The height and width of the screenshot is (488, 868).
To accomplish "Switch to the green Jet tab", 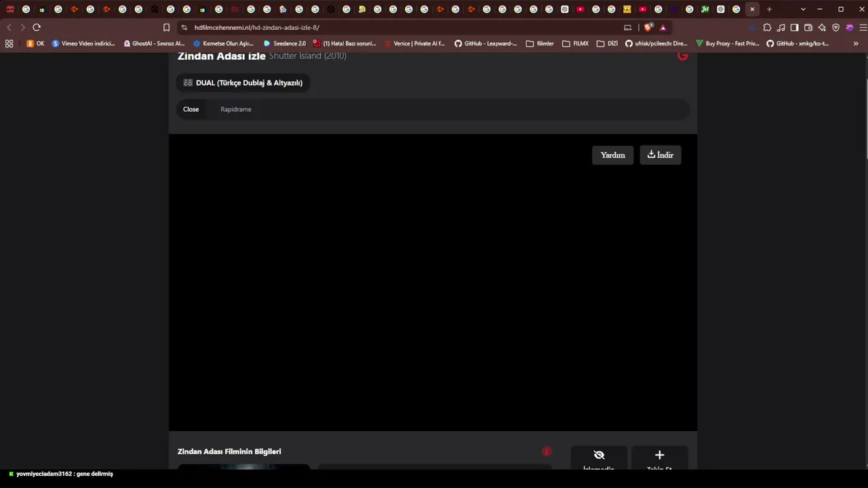I will (x=705, y=9).
